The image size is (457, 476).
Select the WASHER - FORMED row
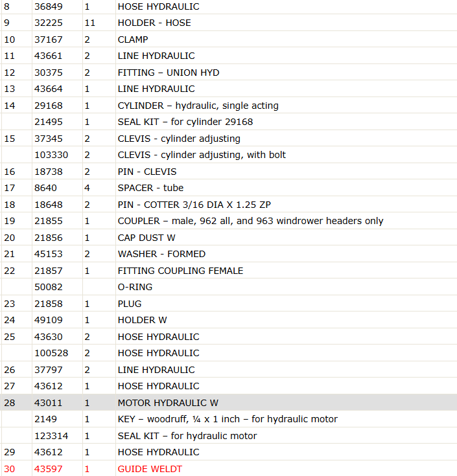coord(228,254)
